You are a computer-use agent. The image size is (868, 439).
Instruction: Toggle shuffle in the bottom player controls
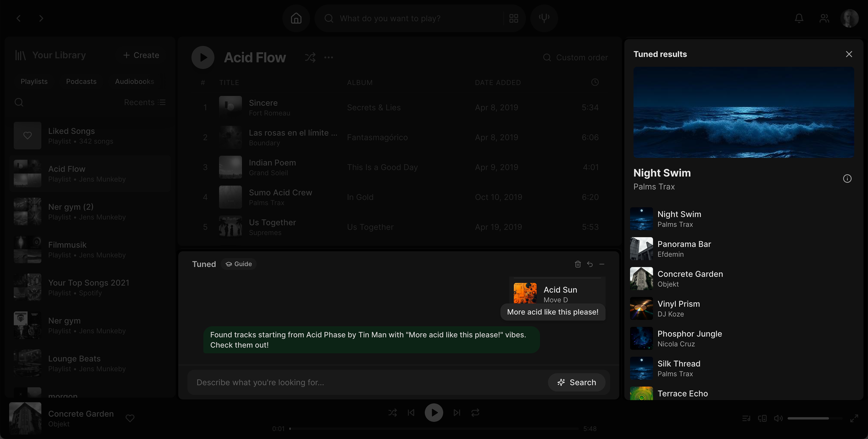[x=392, y=413]
